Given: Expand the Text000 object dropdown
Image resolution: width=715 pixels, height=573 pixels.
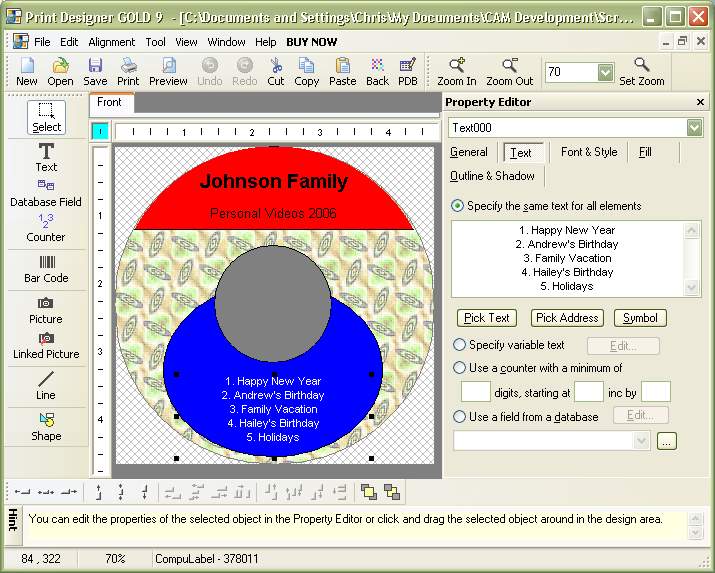Looking at the screenshot, I should coord(694,128).
